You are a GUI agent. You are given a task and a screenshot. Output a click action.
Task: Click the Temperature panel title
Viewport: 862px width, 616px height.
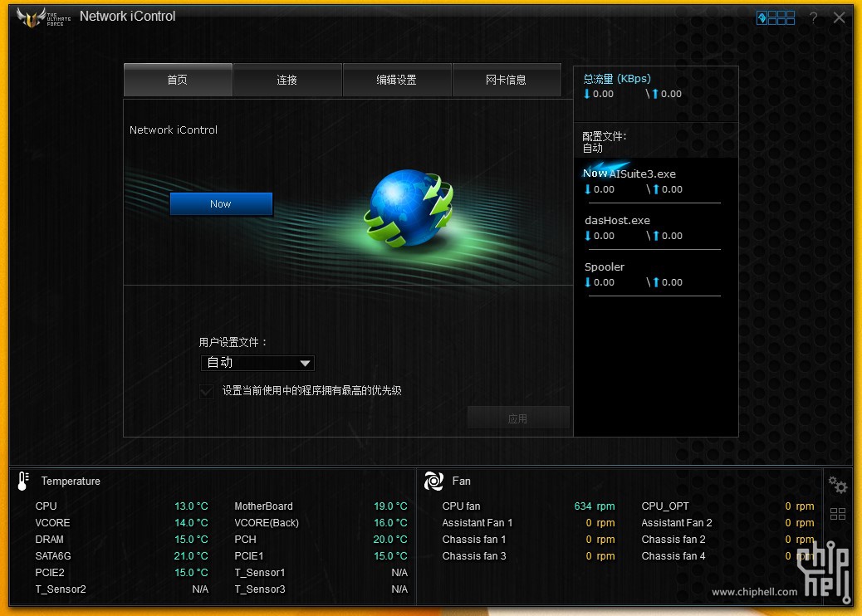tap(71, 482)
